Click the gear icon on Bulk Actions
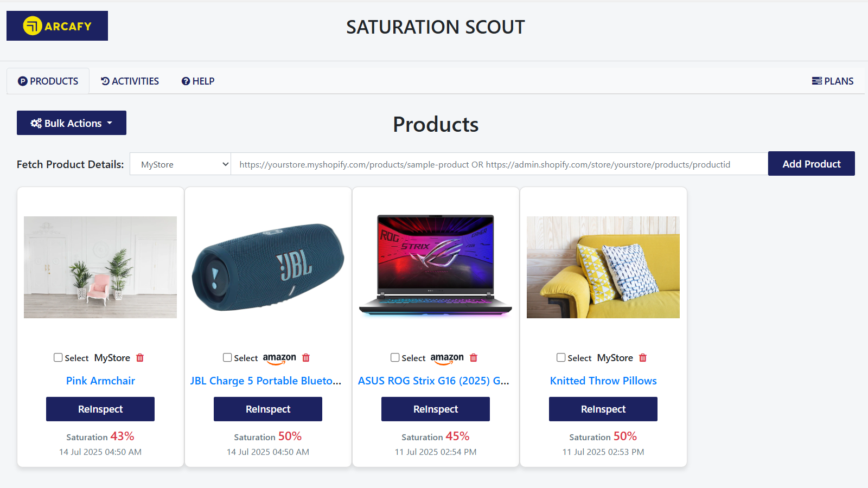This screenshot has height=488, width=868. click(x=36, y=123)
